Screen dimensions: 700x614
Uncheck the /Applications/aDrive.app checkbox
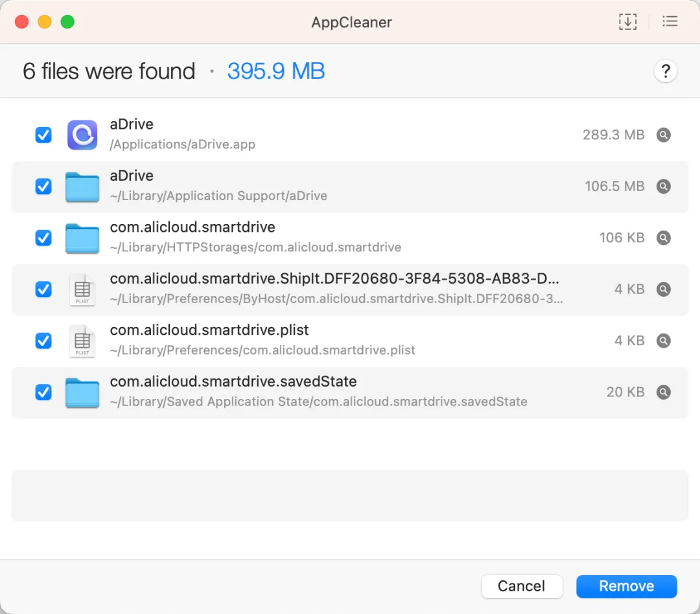[43, 135]
